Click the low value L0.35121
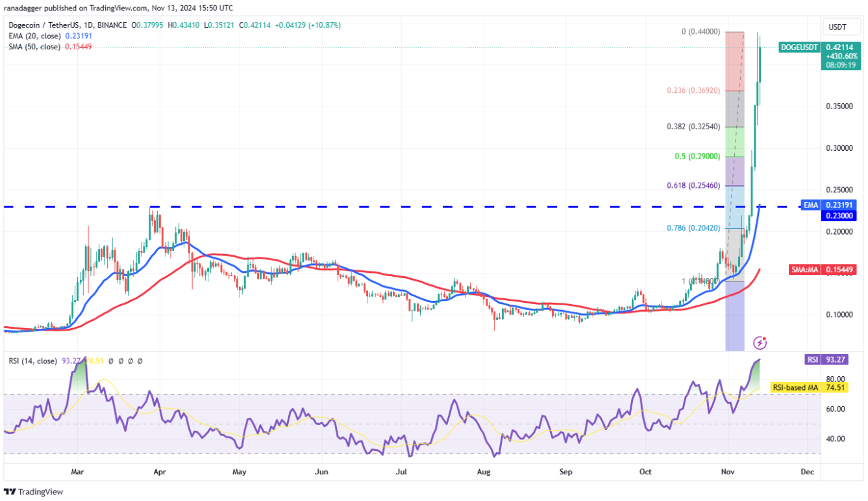The image size is (868, 501). coord(219,25)
